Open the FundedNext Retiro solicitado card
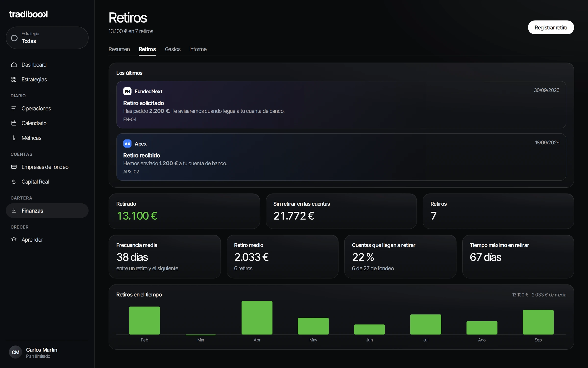Image resolution: width=588 pixels, height=368 pixels. 341,105
